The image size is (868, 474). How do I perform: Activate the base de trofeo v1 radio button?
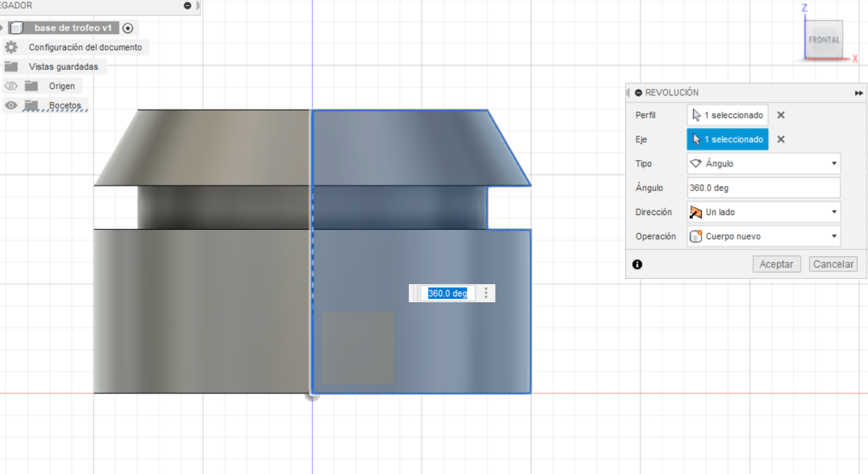coord(128,28)
